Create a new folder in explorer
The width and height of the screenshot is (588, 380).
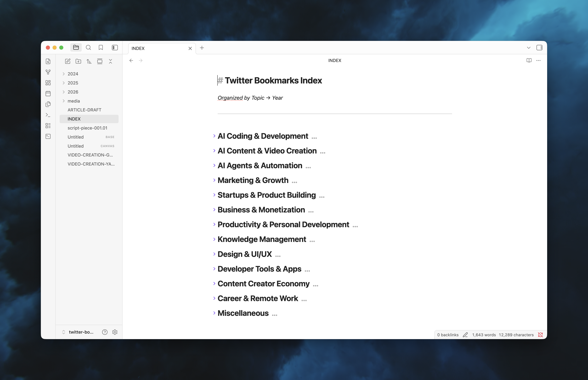[x=78, y=61]
